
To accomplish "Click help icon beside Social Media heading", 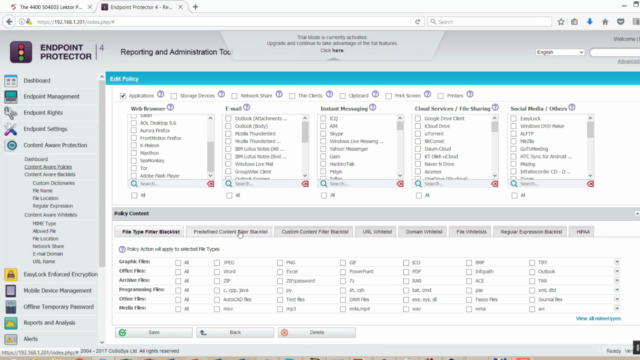I will point(572,107).
